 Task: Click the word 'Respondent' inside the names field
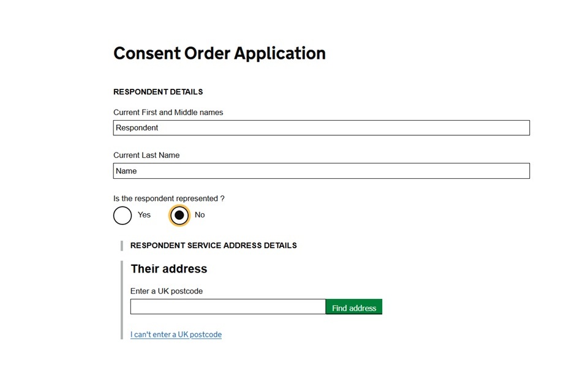click(137, 127)
